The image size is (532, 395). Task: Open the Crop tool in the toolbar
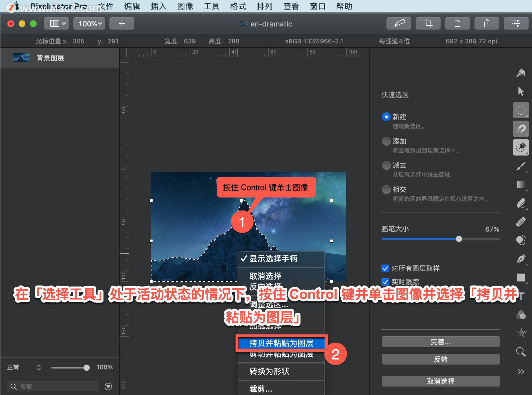click(x=428, y=23)
